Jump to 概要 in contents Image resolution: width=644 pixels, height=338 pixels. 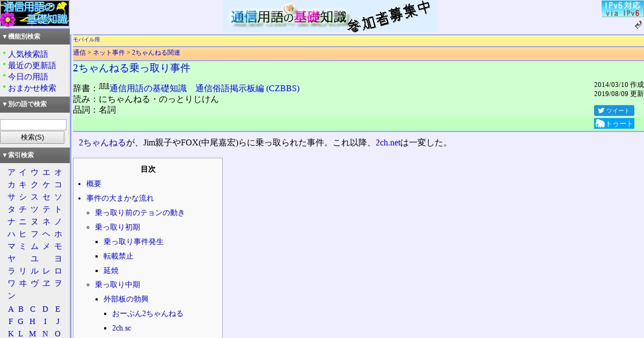[94, 183]
